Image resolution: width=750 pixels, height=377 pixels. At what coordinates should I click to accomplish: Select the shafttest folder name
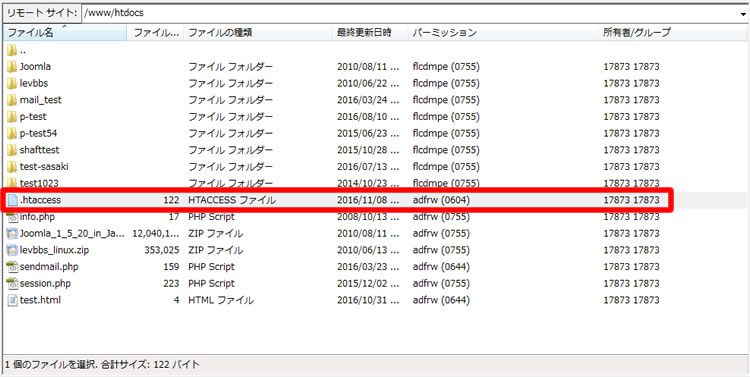tap(39, 150)
